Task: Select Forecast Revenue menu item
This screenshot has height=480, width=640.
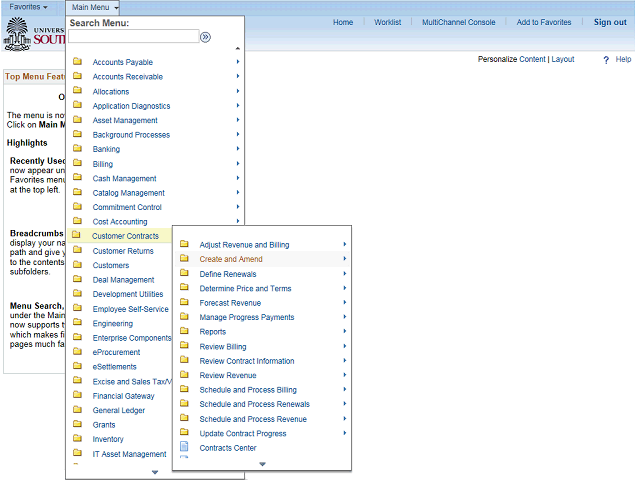Action: 230,303
